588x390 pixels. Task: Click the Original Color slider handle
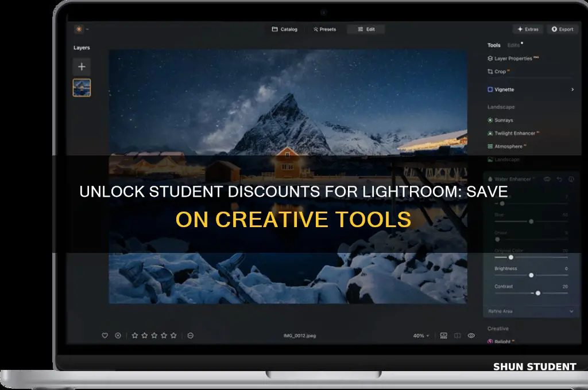pos(510,258)
